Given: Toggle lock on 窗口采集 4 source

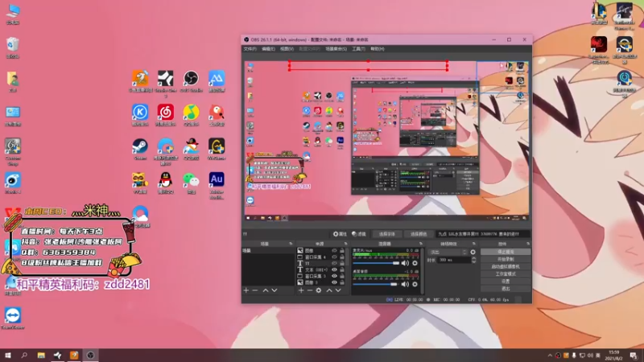Looking at the screenshot, I should [x=341, y=257].
